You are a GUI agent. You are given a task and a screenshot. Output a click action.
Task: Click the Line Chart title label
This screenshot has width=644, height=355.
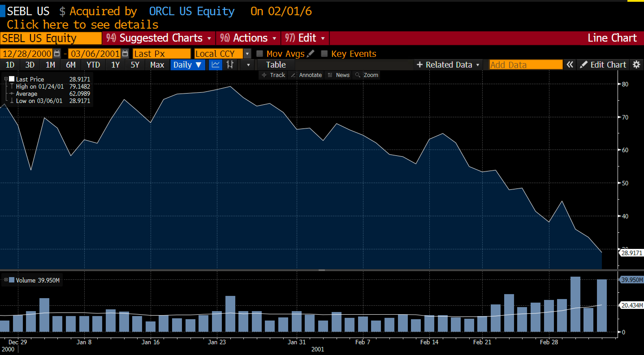click(612, 38)
